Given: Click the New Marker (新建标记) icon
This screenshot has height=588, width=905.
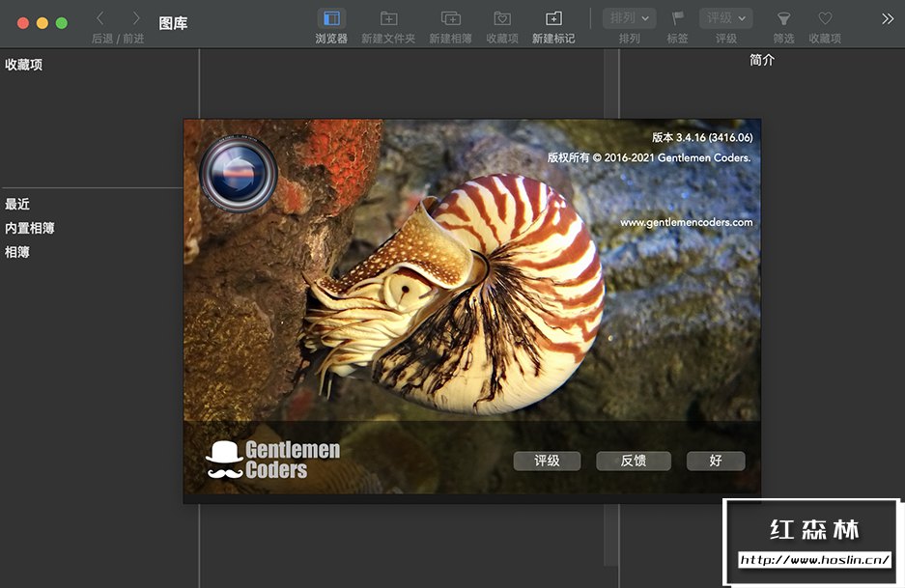Looking at the screenshot, I should (553, 18).
